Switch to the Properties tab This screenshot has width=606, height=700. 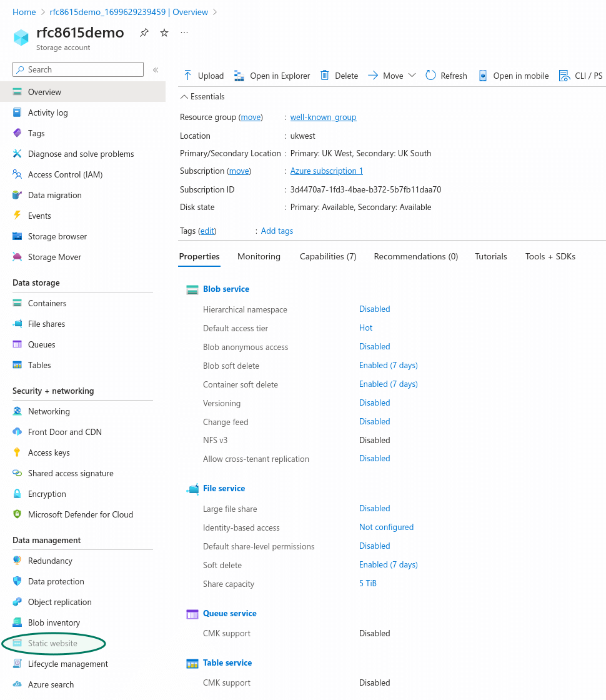click(199, 257)
